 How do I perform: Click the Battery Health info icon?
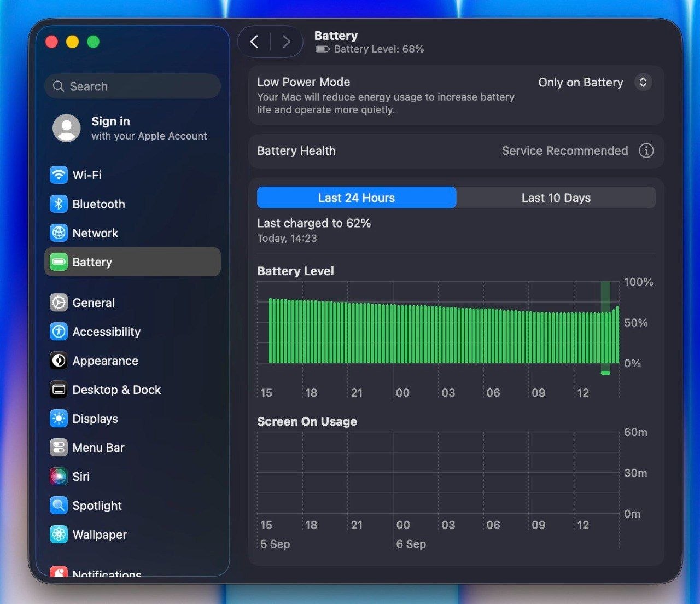tap(646, 150)
